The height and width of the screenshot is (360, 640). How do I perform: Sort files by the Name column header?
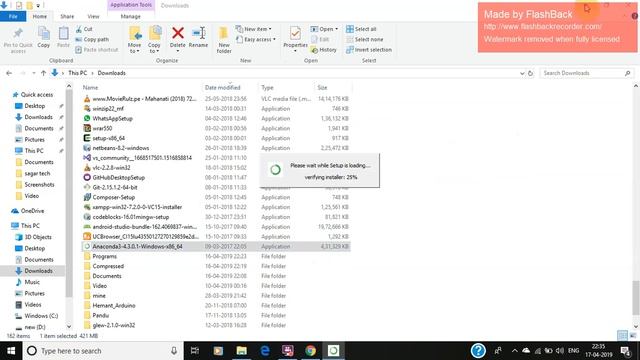[91, 87]
